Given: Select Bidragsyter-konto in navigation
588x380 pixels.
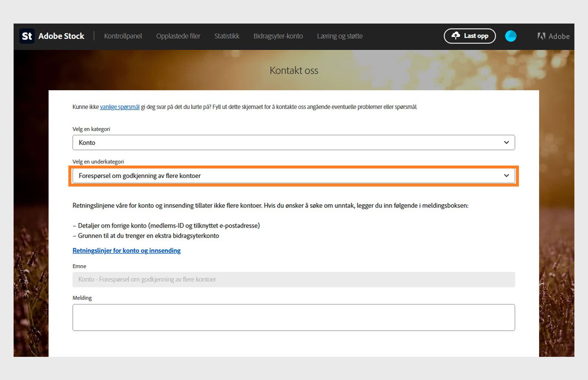Looking at the screenshot, I should (278, 36).
